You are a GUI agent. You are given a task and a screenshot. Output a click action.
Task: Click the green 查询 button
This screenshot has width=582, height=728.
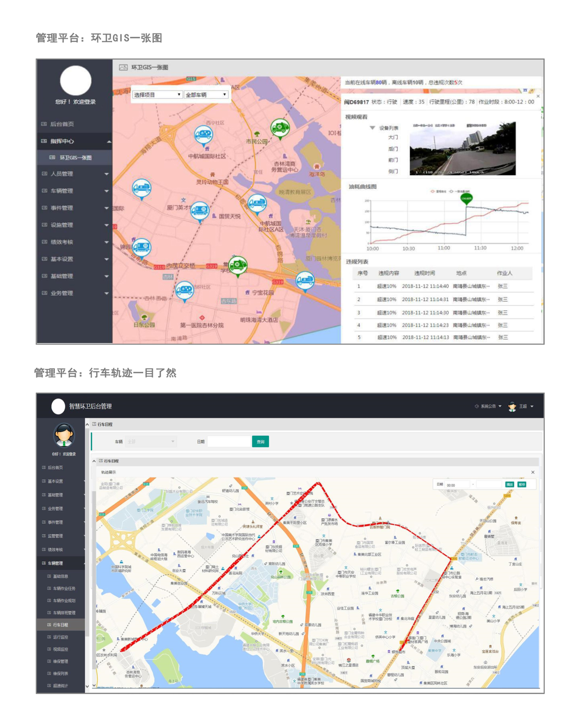260,442
